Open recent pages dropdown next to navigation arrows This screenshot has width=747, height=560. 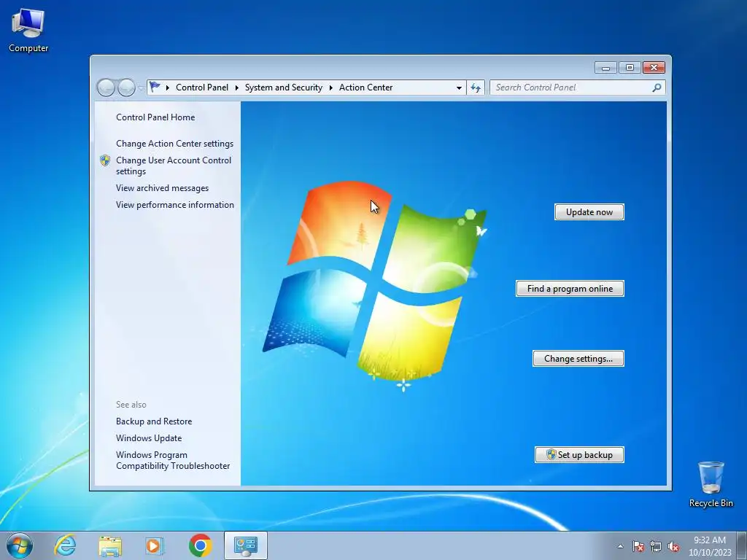(141, 88)
